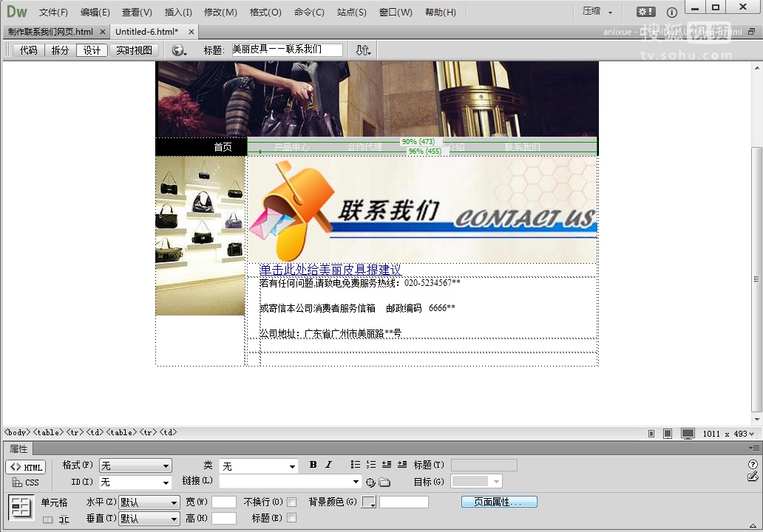
Task: Apply ordered list formatting
Action: point(371,465)
